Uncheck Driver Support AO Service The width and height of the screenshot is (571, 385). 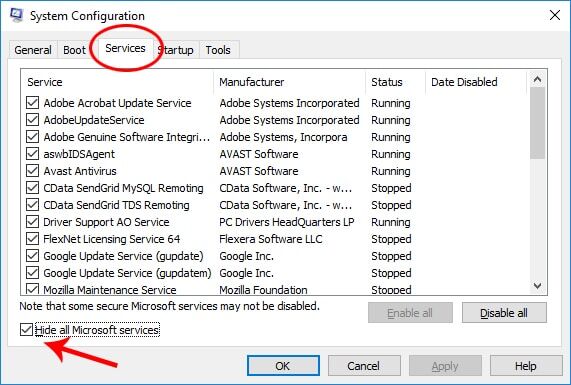click(32, 222)
